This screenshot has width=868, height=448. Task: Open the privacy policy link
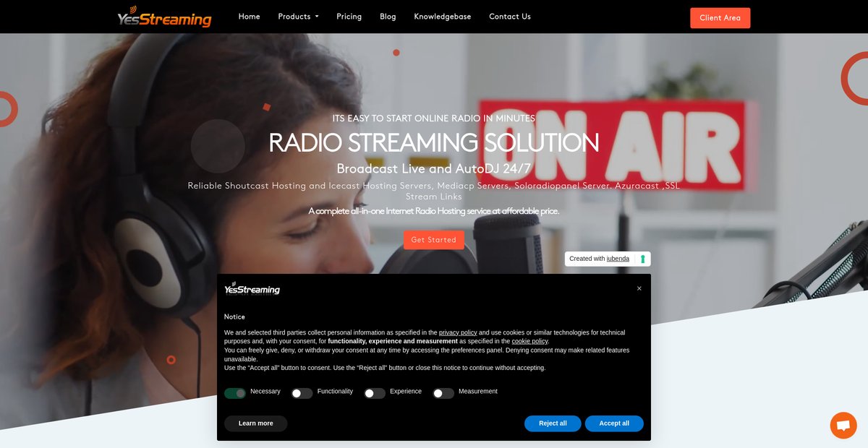click(458, 332)
